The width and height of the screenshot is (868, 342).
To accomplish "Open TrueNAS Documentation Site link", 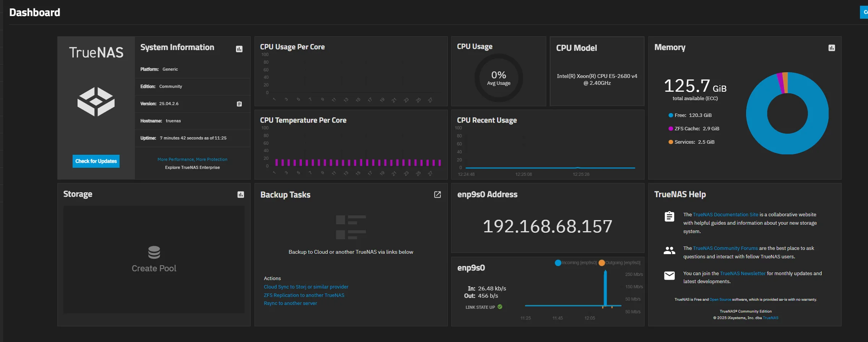I will pyautogui.click(x=725, y=215).
